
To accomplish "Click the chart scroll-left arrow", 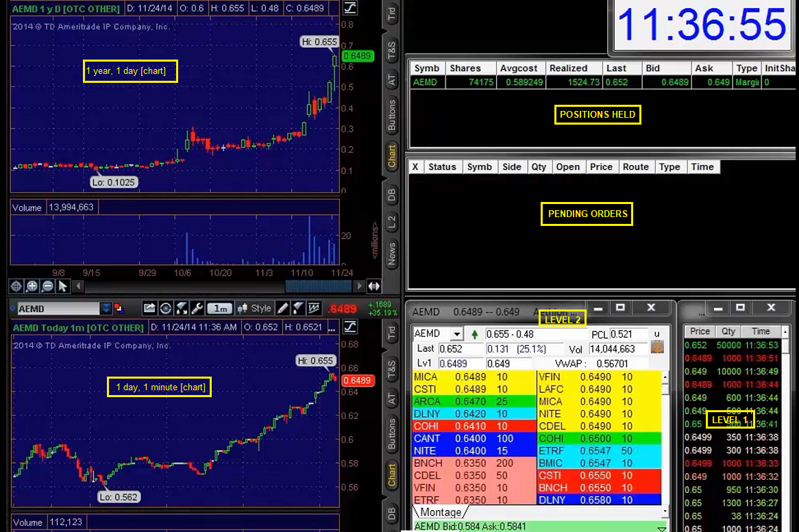I will pos(79,286).
